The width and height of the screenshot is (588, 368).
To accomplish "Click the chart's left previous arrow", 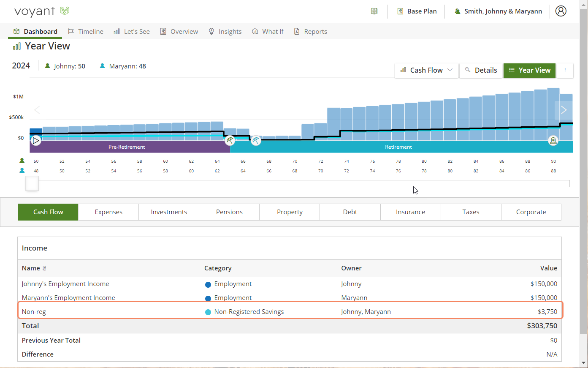I will (37, 110).
